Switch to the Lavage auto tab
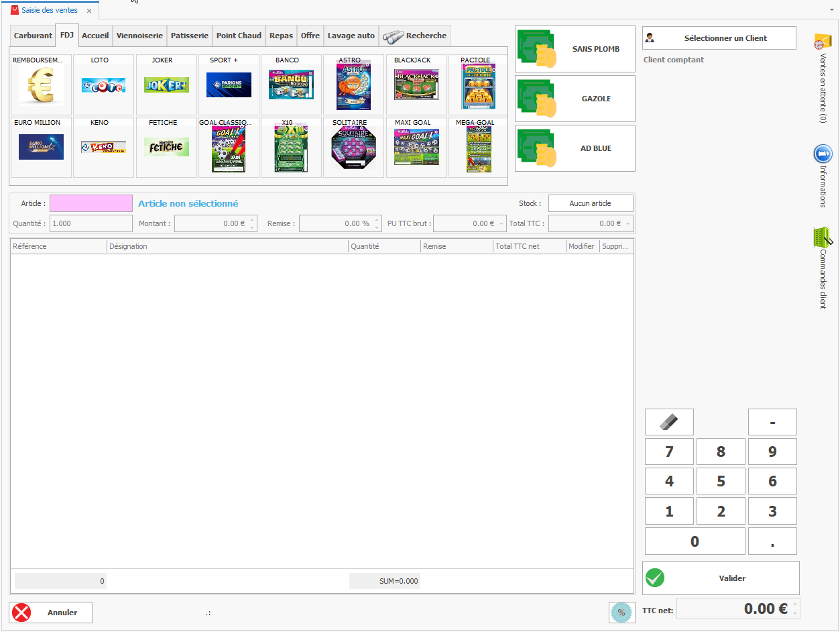This screenshot has width=840, height=632. (x=351, y=36)
